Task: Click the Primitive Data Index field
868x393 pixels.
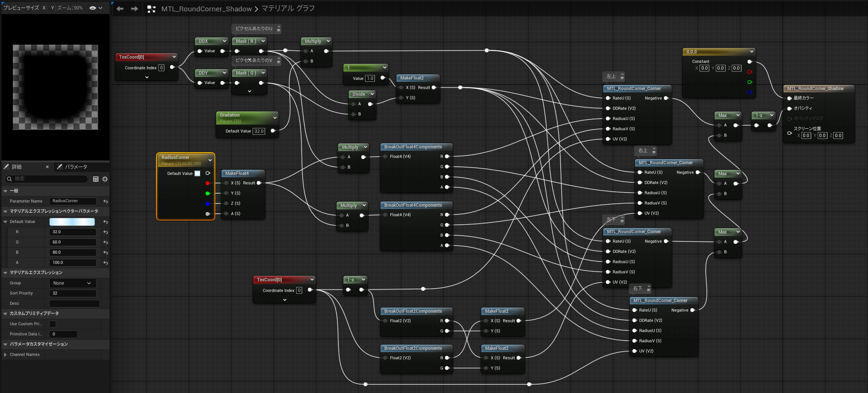Action: coord(63,334)
